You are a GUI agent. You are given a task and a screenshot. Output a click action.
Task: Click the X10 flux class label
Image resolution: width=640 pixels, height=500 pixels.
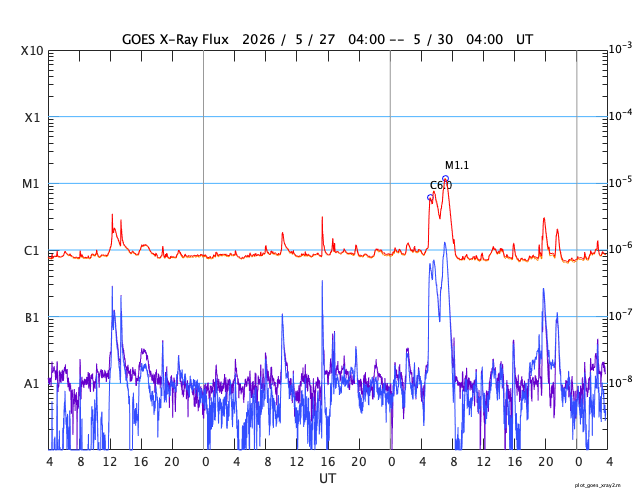click(32, 51)
